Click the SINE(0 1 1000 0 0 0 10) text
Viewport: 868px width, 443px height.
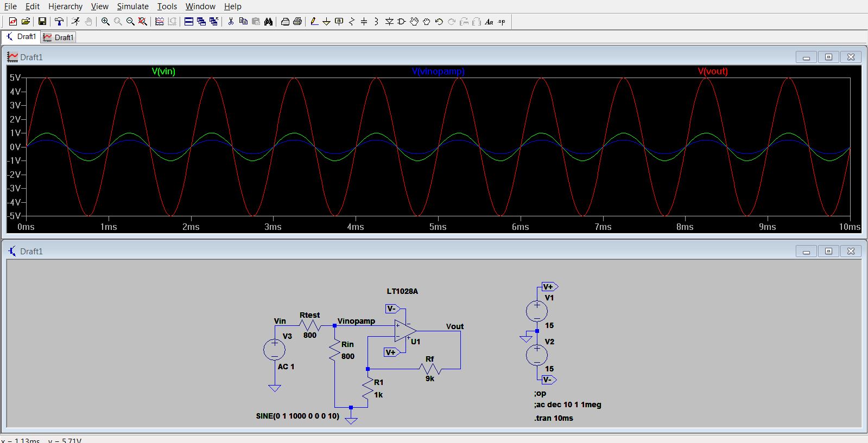click(x=297, y=416)
